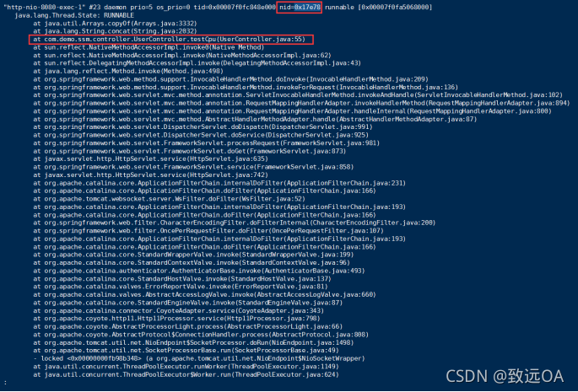The width and height of the screenshot is (578, 392).
Task: Click StandardHostValve.invoke line
Action: [x=182, y=279]
